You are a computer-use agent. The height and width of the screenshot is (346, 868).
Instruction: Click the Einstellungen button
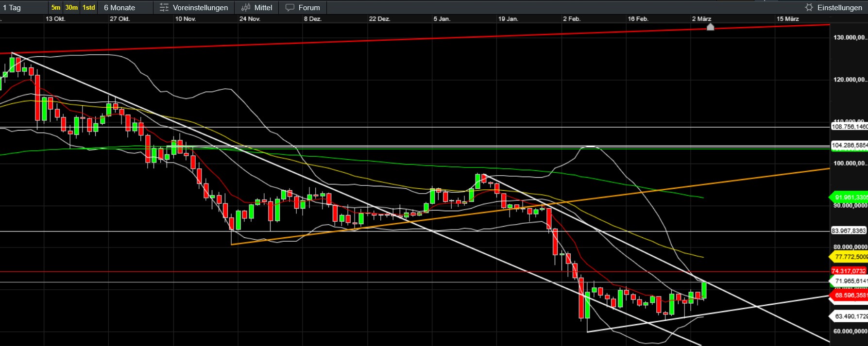839,8
